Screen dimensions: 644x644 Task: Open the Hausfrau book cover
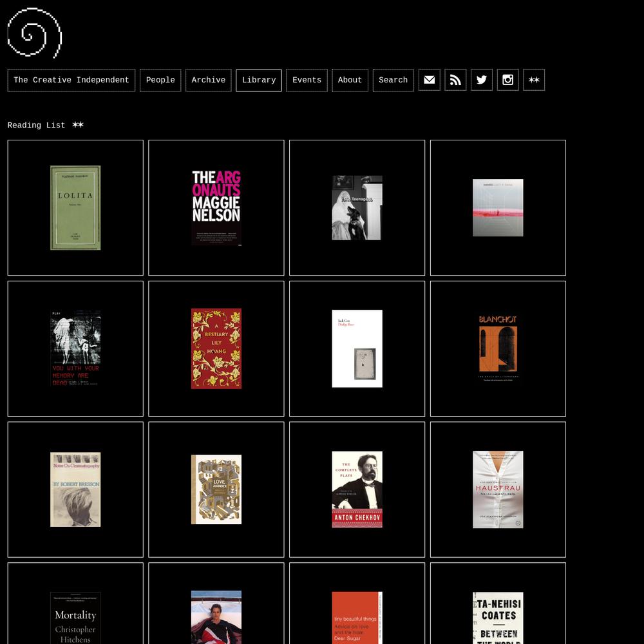tap(498, 489)
